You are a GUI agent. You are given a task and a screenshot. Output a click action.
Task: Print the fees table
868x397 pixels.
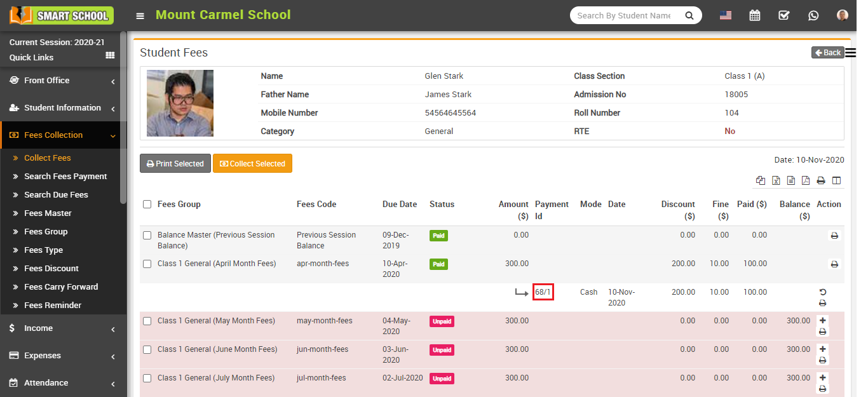pos(821,180)
